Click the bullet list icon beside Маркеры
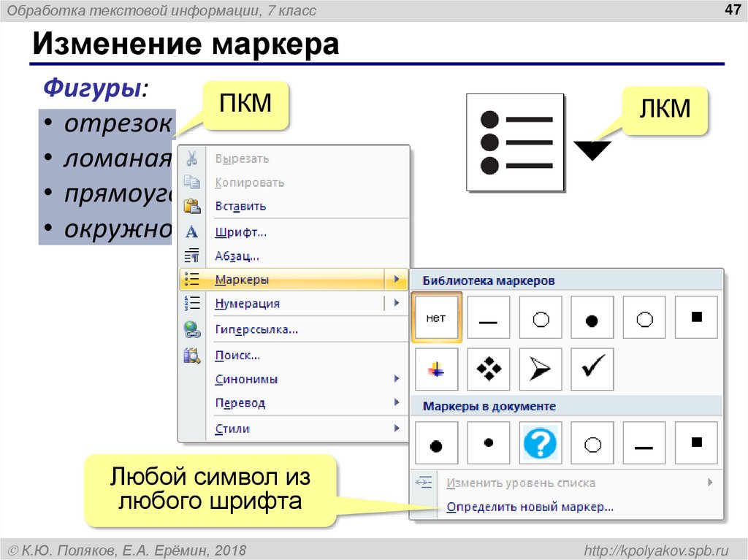 click(192, 280)
